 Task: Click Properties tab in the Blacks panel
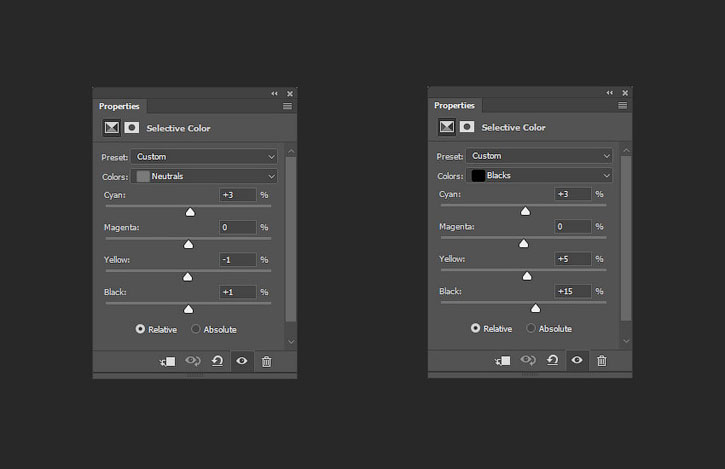[x=454, y=105]
